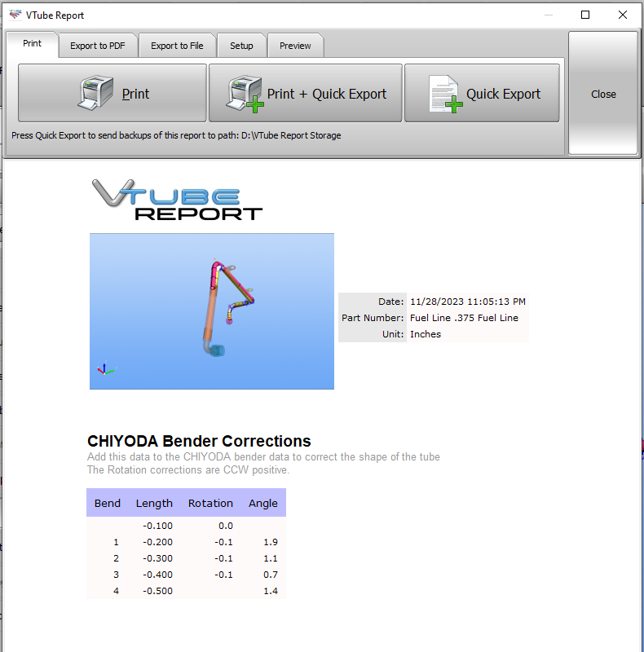Click the document-plus icon on Quick Export

[x=445, y=94]
